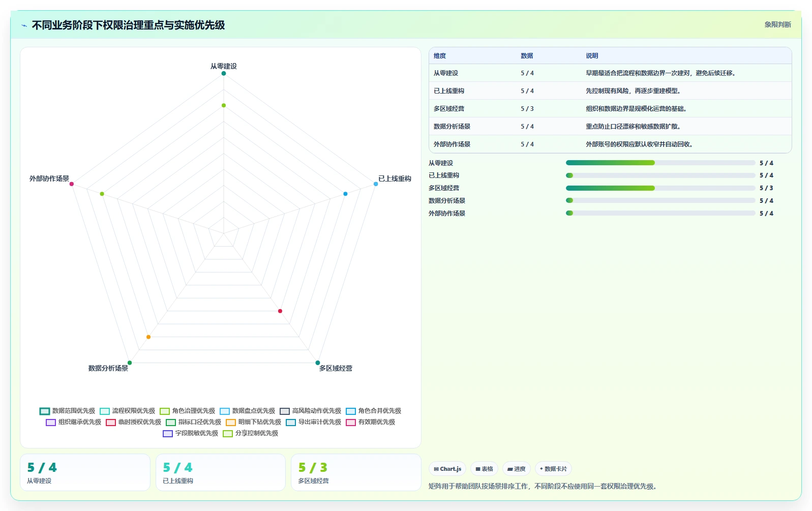Click the 从零建设 progress bar
The height and width of the screenshot is (511, 812).
coord(660,163)
